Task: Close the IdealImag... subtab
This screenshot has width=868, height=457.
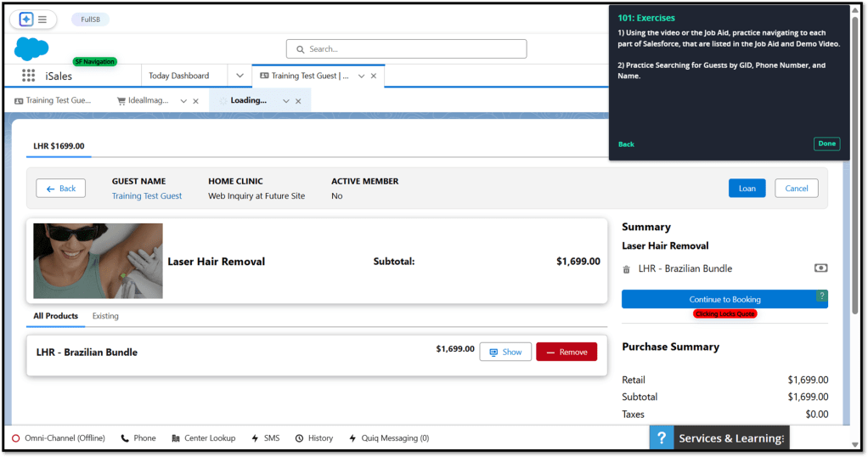Action: tap(196, 100)
